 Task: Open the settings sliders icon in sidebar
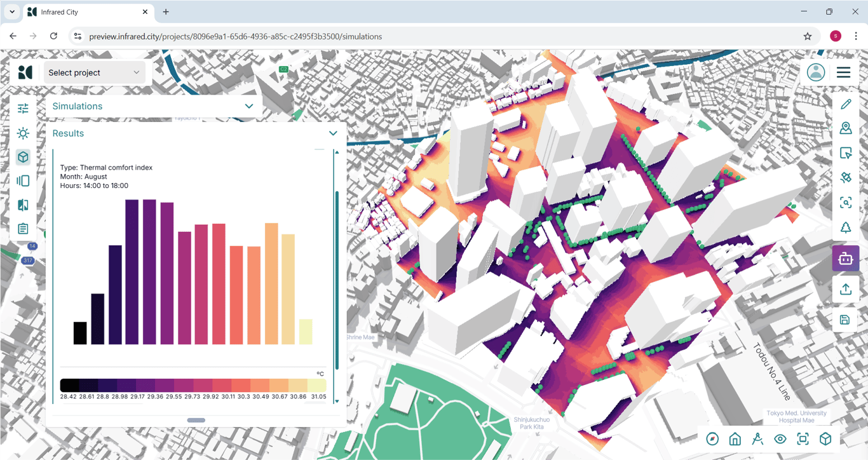click(23, 109)
